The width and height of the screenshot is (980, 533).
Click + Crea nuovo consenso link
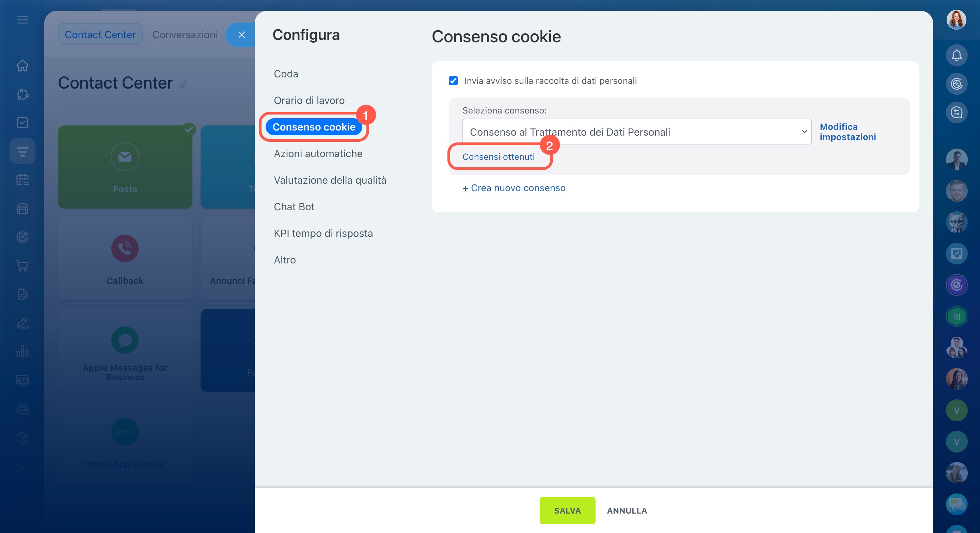point(513,188)
